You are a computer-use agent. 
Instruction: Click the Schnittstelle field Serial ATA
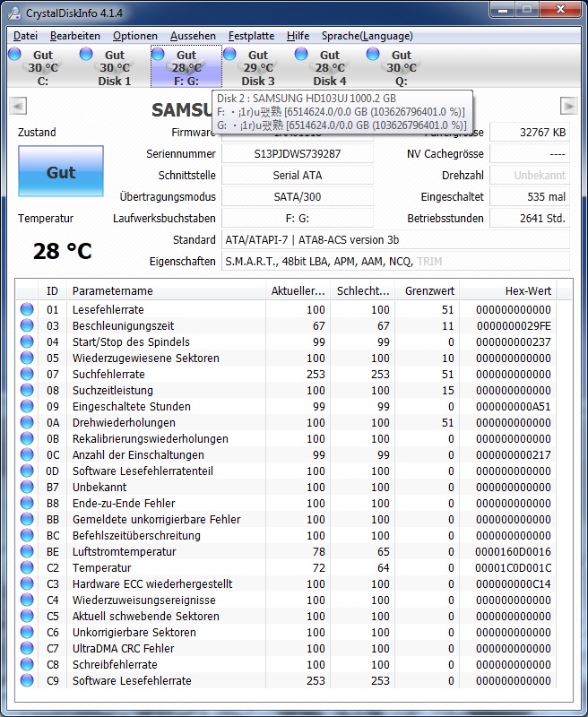pyautogui.click(x=298, y=175)
